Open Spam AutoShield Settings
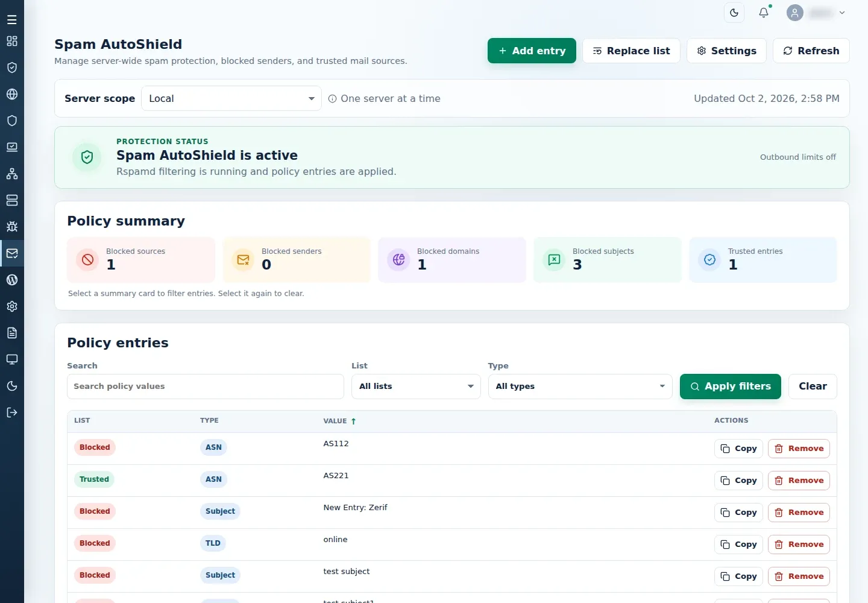The width and height of the screenshot is (868, 603). (x=726, y=51)
